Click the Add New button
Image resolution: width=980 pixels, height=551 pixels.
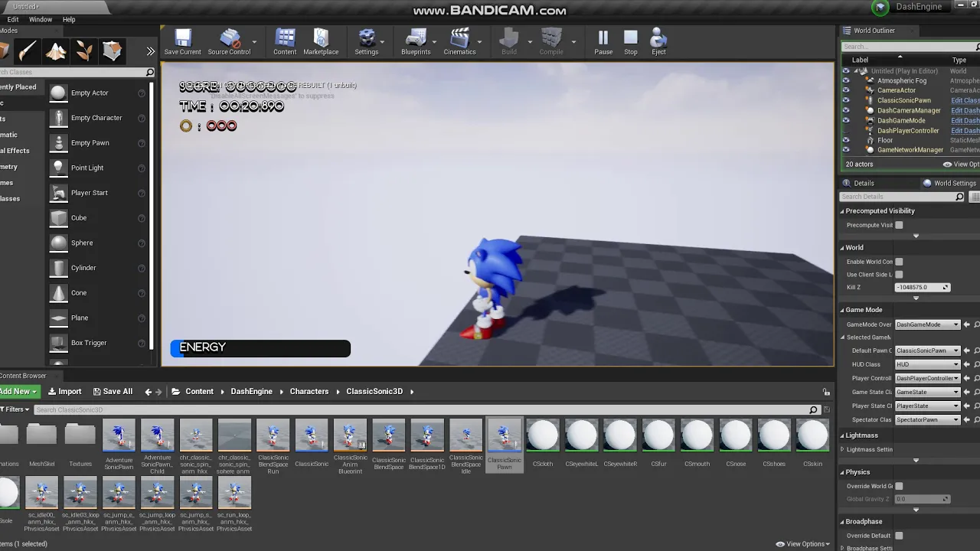[x=18, y=391]
